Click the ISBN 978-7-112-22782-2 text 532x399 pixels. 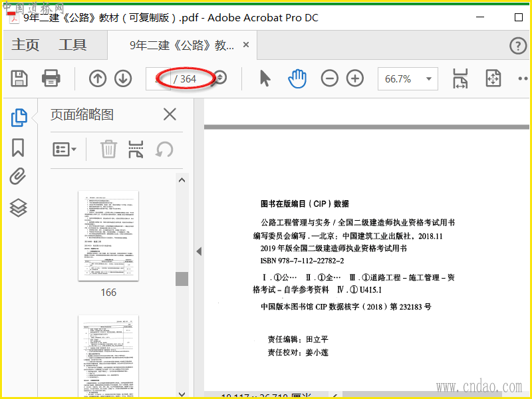pos(302,261)
